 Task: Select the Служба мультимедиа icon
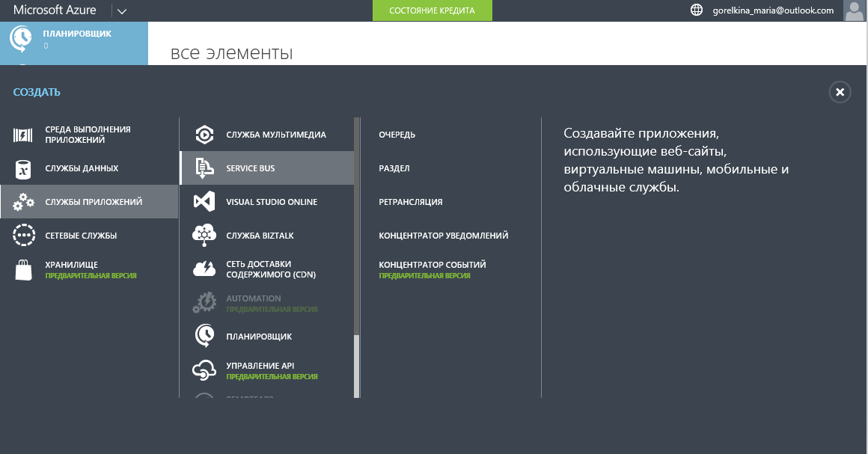click(x=203, y=134)
